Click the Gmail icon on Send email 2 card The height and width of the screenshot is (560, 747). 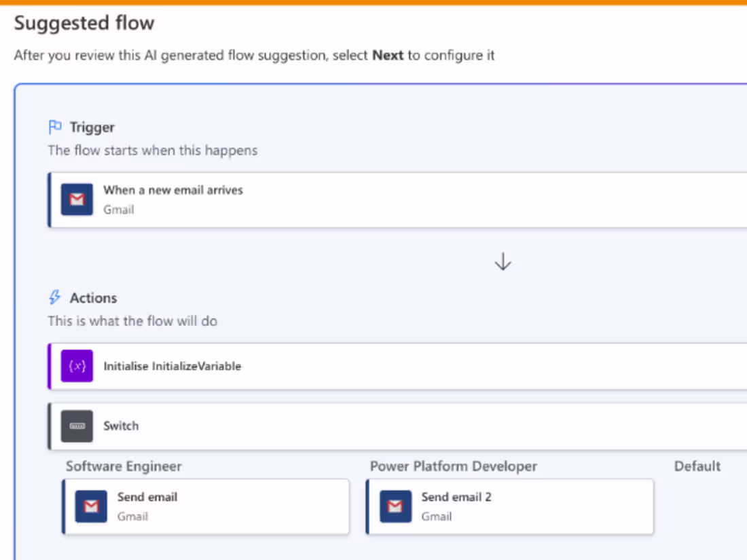pos(396,506)
